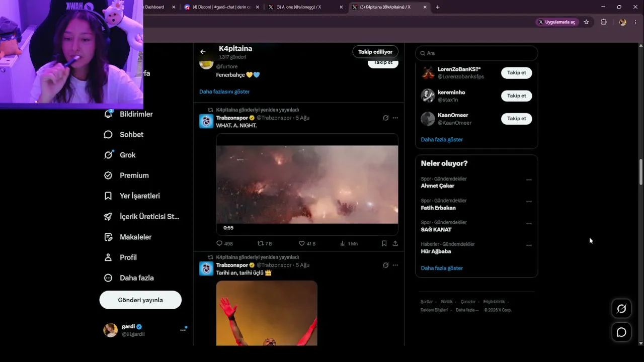Viewport: 644px width, 362px height.
Task: Open more options on Tarihi an post
Action: click(395, 265)
